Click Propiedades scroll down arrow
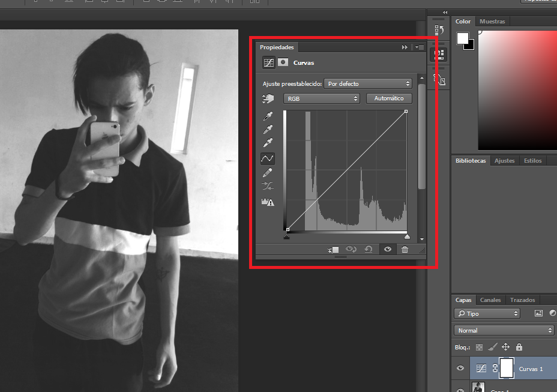The height and width of the screenshot is (392, 557). [422, 240]
